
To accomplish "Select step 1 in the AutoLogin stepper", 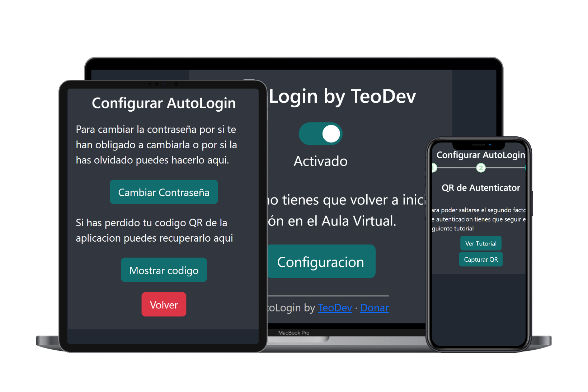I will point(434,167).
